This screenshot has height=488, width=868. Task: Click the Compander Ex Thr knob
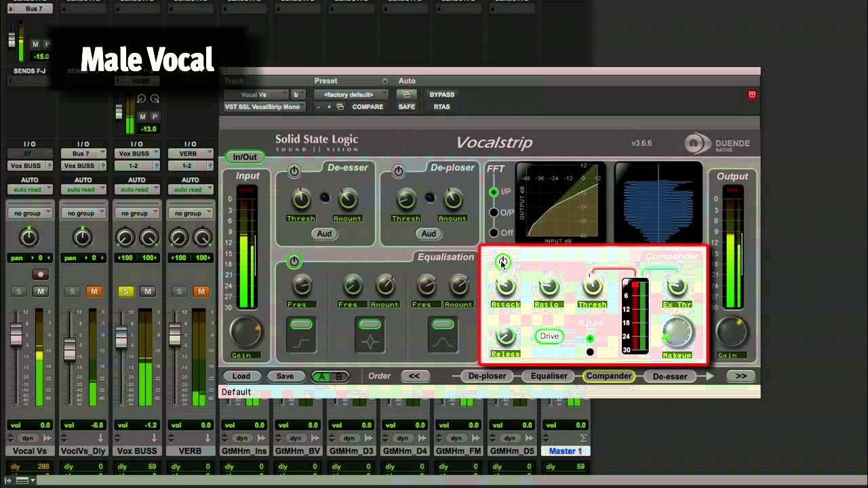(x=676, y=287)
